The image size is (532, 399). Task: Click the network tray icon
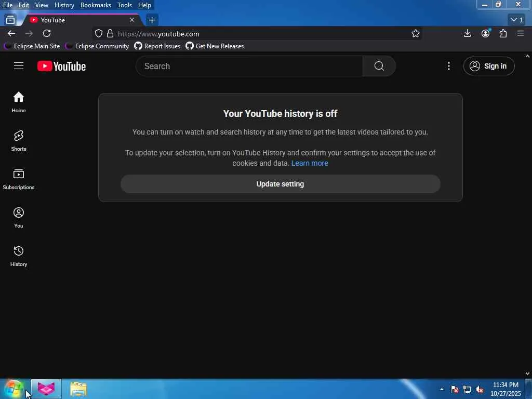467,390
